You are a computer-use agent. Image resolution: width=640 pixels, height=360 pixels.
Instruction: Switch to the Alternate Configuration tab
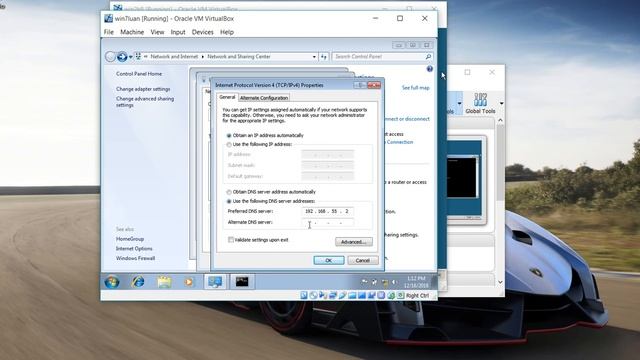point(264,98)
